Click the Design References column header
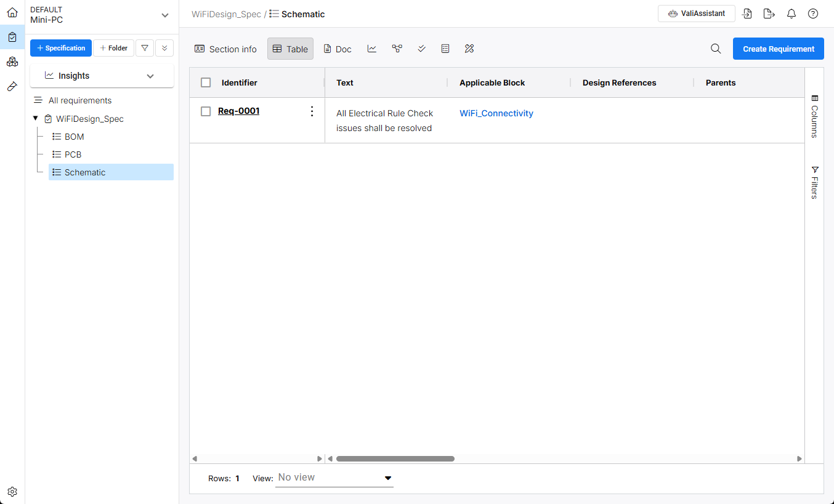 point(620,82)
